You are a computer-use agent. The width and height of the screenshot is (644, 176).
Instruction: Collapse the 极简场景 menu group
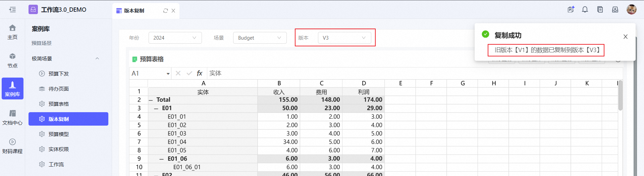[97, 58]
